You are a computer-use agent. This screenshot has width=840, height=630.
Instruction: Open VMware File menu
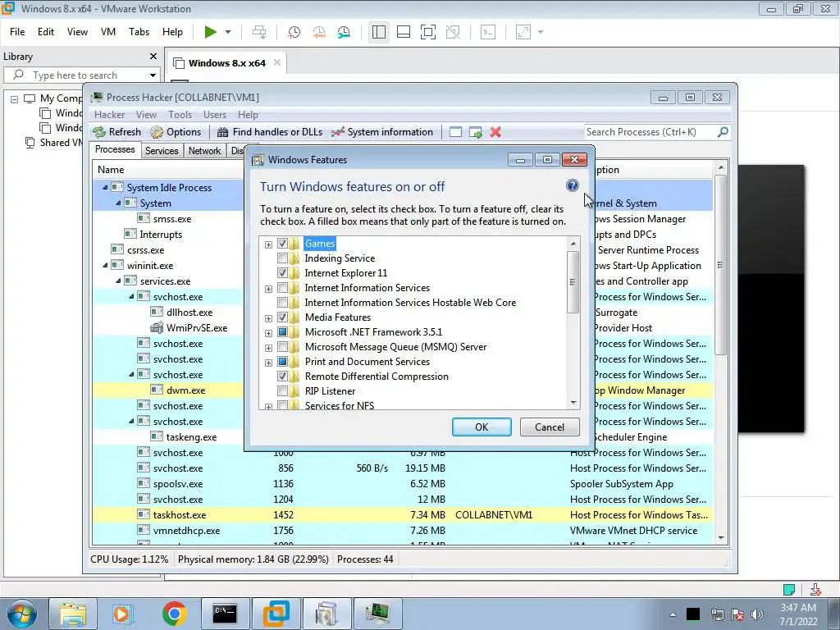point(17,32)
